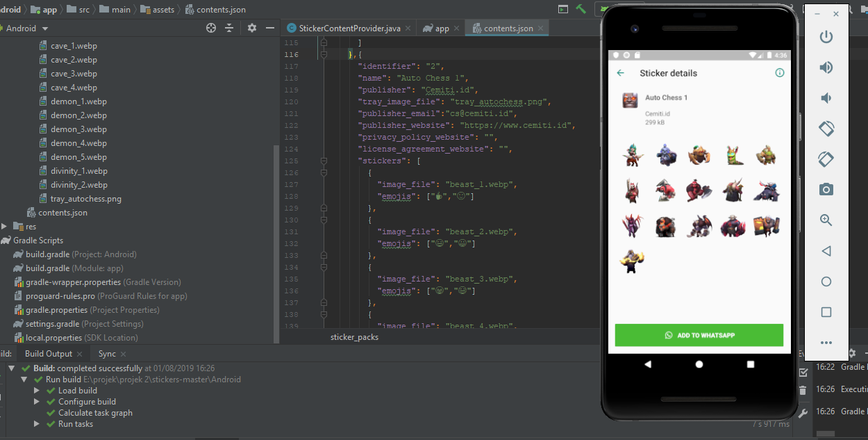Viewport: 868px width, 440px height.
Task: Tap the Auto Chess 1 tray icon
Action: tap(631, 100)
